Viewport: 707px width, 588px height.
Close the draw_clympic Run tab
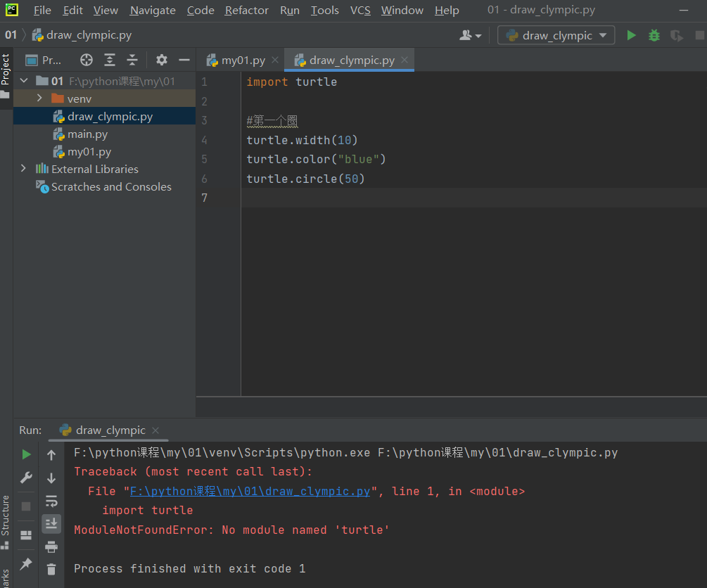[155, 430]
